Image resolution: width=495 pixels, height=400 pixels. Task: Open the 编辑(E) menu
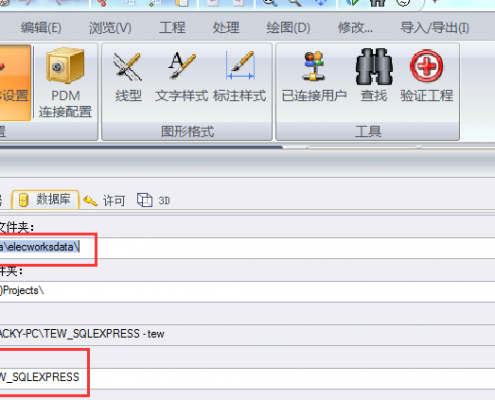(x=41, y=28)
